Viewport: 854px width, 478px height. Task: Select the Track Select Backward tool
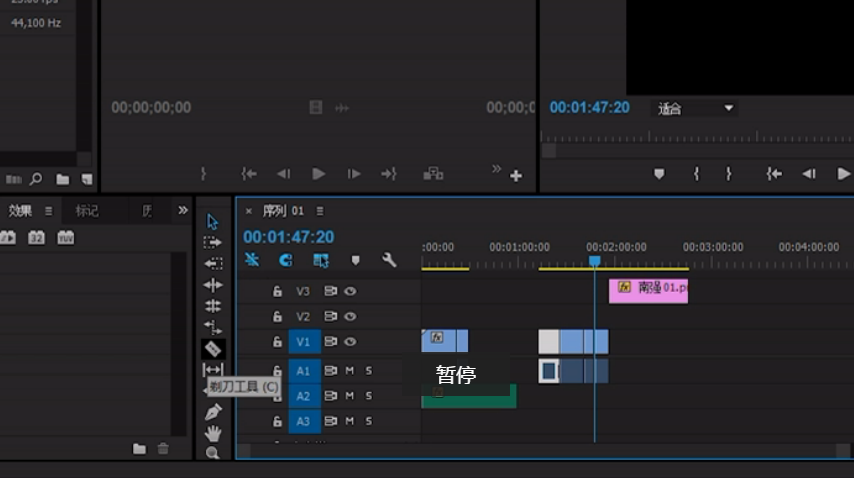pyautogui.click(x=212, y=263)
